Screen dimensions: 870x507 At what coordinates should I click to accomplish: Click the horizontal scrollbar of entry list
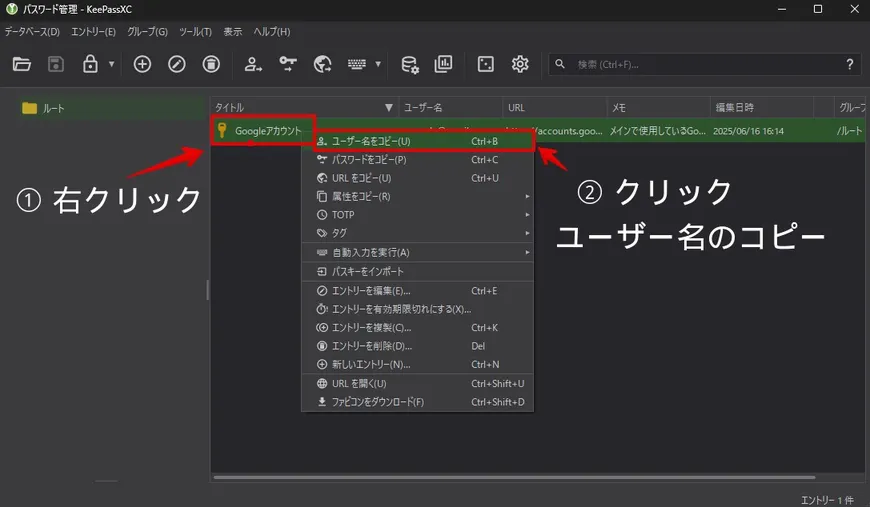click(x=514, y=477)
